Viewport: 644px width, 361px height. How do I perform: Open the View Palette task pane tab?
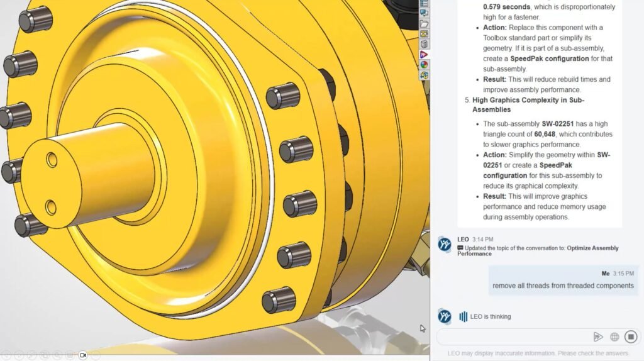425,34
